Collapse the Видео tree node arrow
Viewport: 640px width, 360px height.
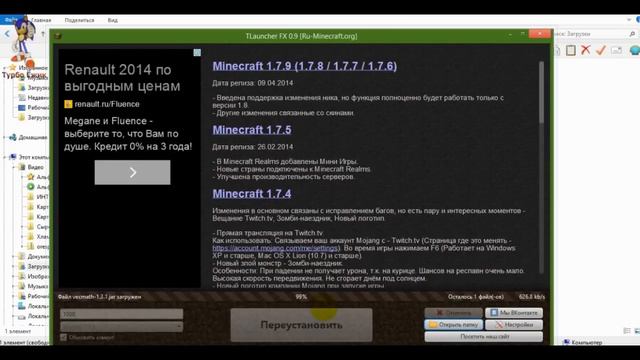point(14,167)
